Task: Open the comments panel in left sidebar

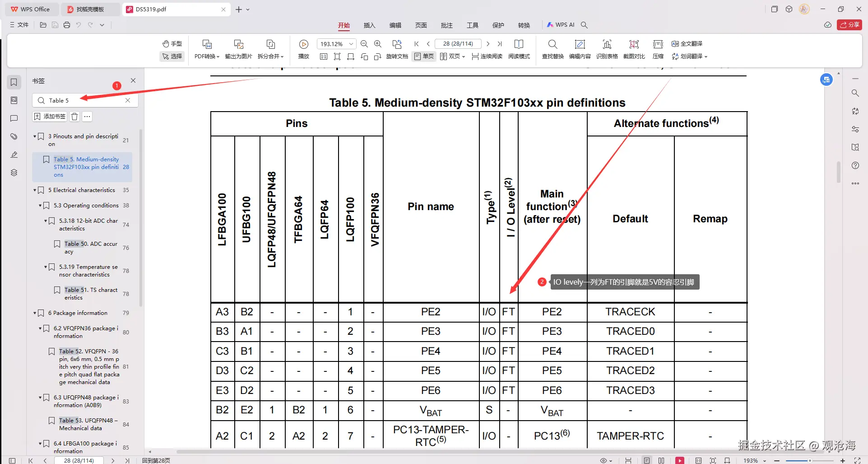Action: (x=14, y=118)
